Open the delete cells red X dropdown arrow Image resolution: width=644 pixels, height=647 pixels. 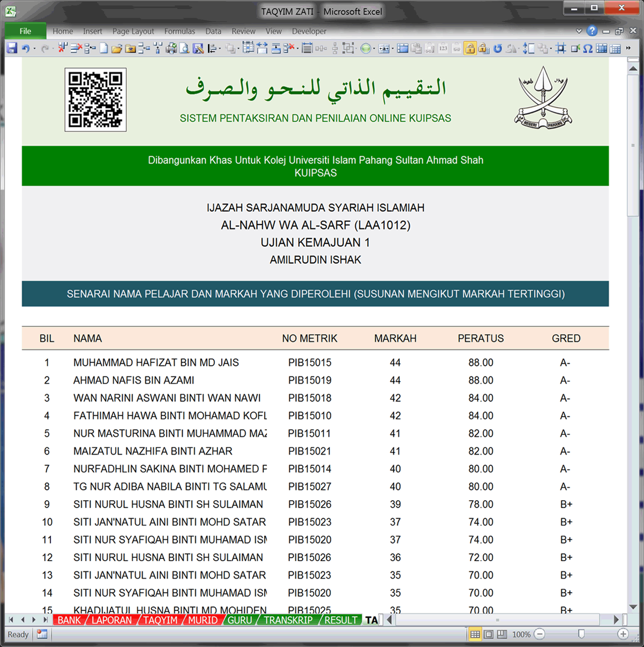coord(298,49)
